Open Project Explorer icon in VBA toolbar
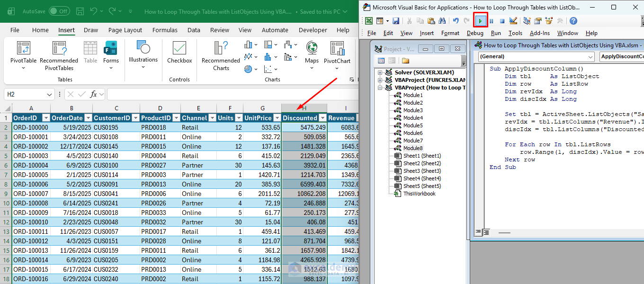Image resolution: width=644 pixels, height=284 pixels. pos(527,21)
